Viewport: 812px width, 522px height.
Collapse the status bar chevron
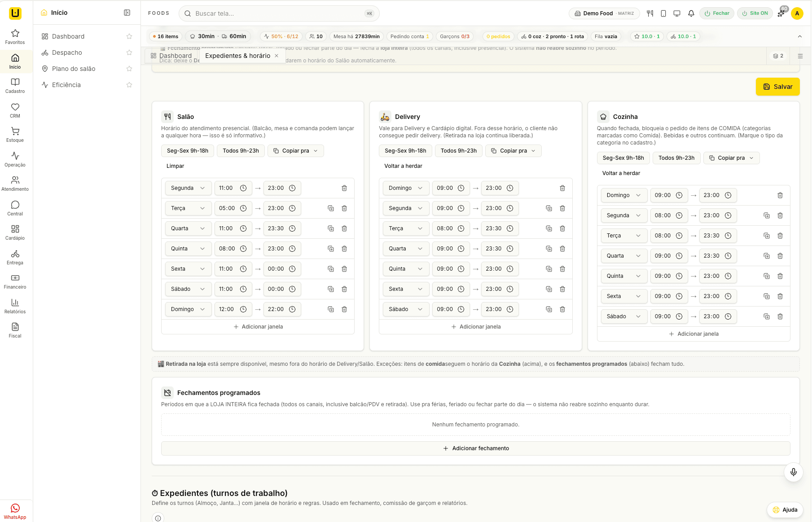point(800,36)
